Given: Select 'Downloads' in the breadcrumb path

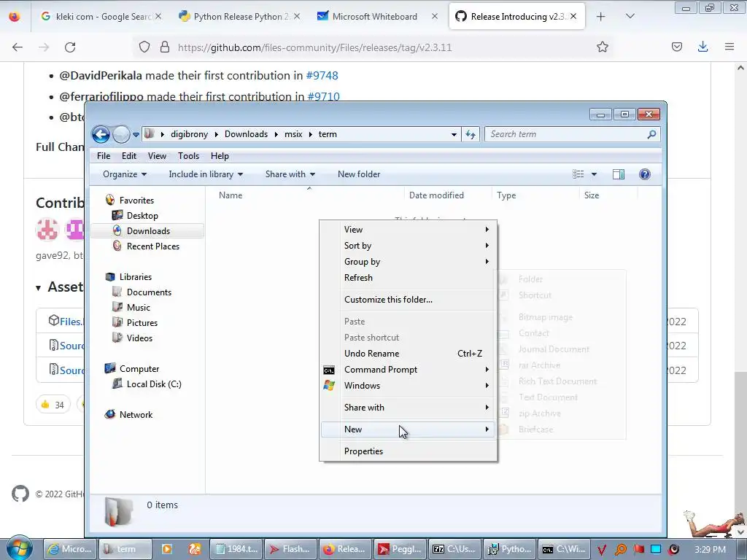Looking at the screenshot, I should coord(246,134).
